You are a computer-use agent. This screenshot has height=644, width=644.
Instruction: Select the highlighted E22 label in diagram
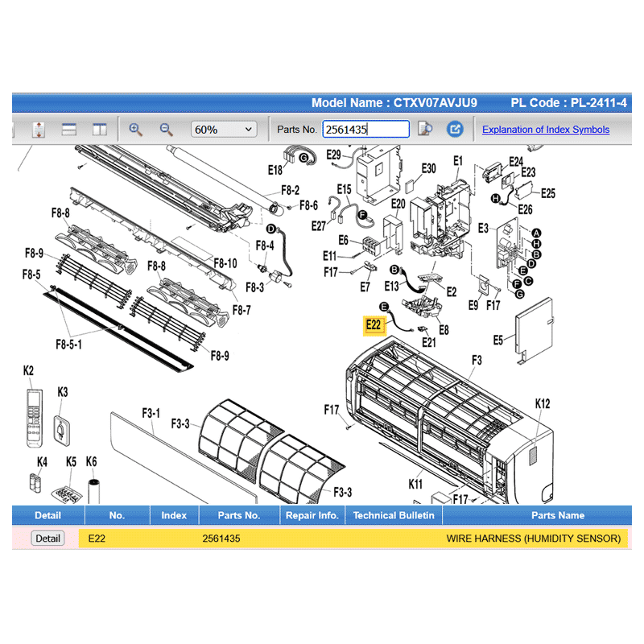point(374,324)
